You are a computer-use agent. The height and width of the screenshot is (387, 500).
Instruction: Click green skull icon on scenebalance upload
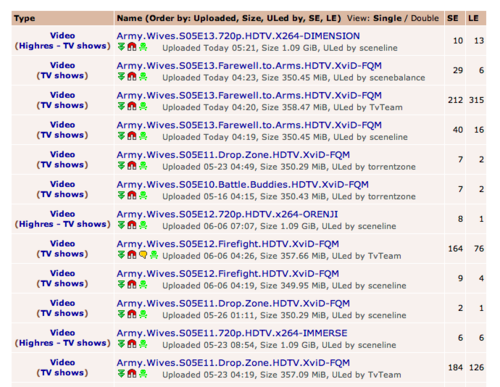click(x=143, y=77)
